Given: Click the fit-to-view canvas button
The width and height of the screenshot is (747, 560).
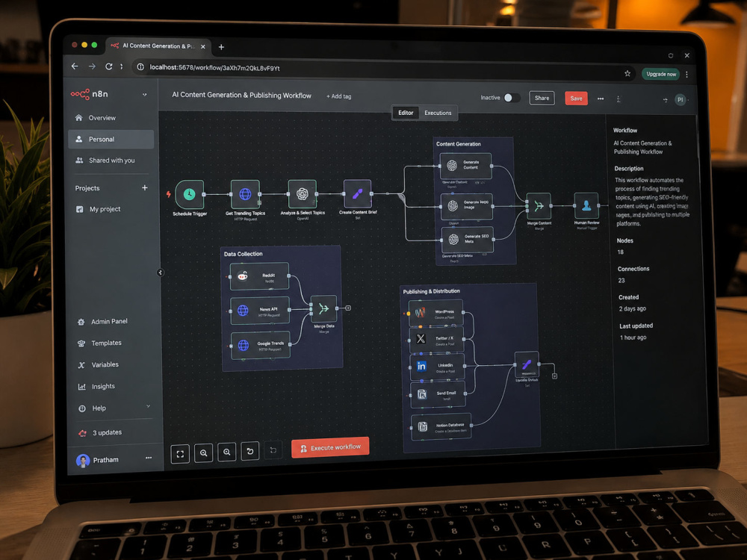Looking at the screenshot, I should point(180,454).
